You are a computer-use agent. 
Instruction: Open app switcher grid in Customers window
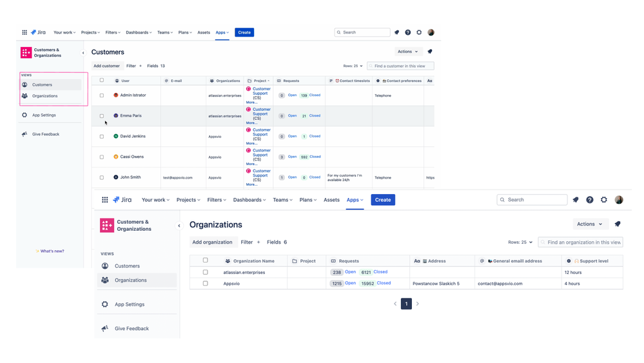click(x=24, y=32)
